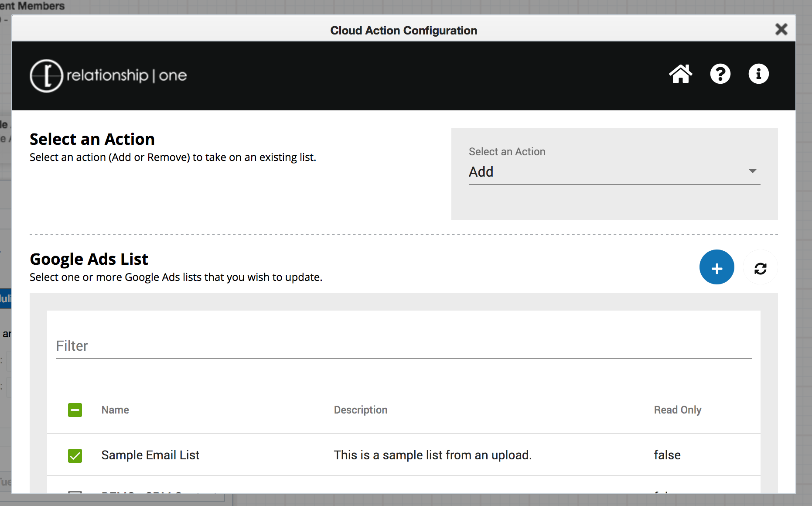Close the Cloud Action Configuration dialog
This screenshot has width=812, height=506.
click(781, 29)
